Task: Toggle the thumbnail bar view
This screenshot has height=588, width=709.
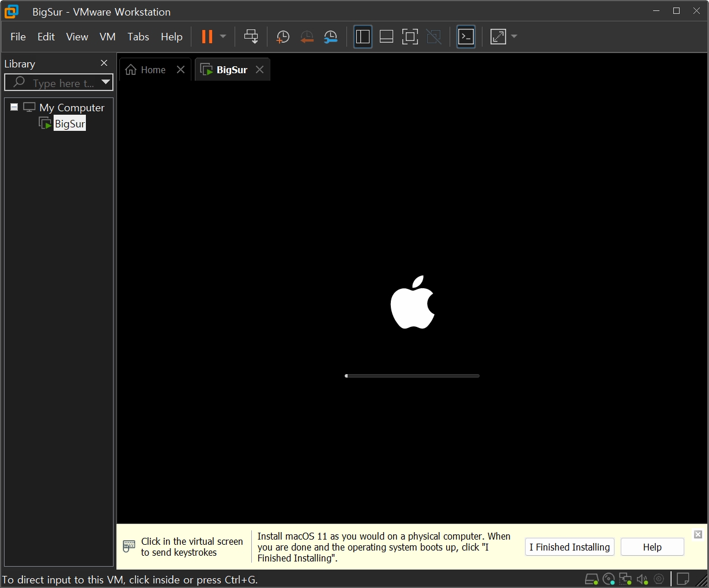Action: pos(386,37)
